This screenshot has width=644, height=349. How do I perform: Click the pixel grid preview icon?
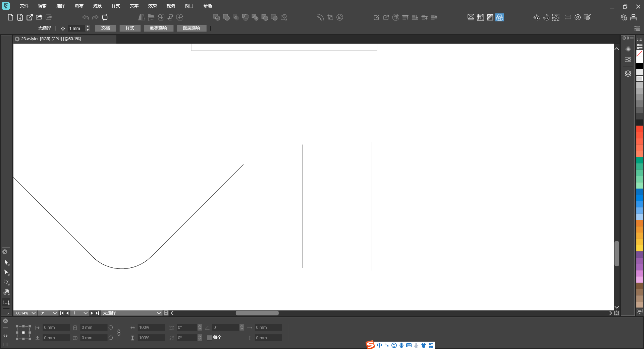480,17
